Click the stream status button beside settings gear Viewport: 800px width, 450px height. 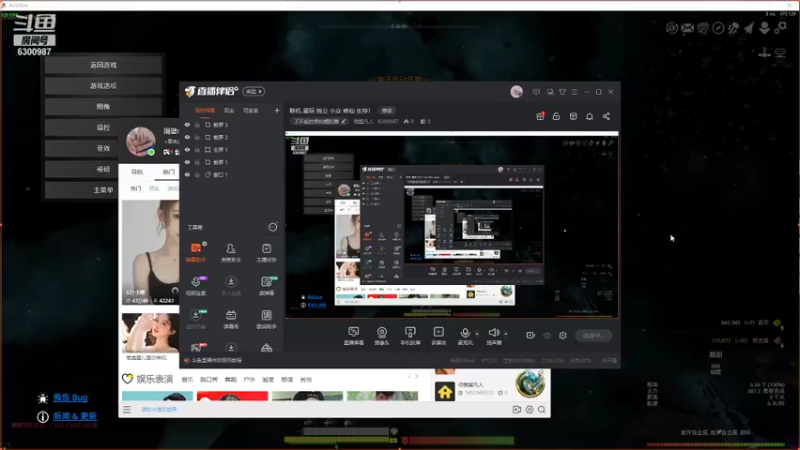click(x=593, y=336)
